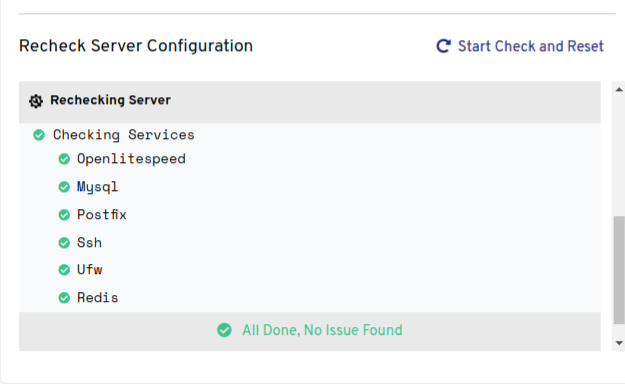This screenshot has height=384, width=625.
Task: Click the circular refresh arrow icon
Action: click(x=444, y=46)
